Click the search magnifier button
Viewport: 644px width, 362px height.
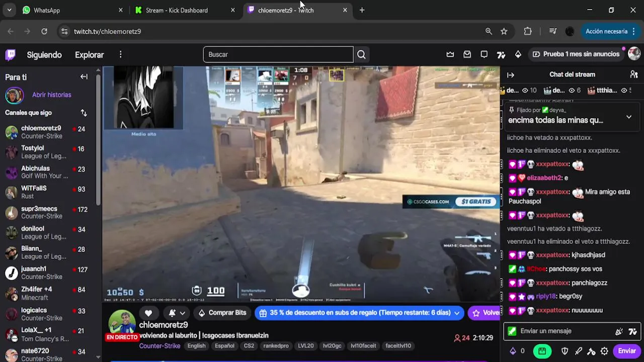[x=361, y=54]
